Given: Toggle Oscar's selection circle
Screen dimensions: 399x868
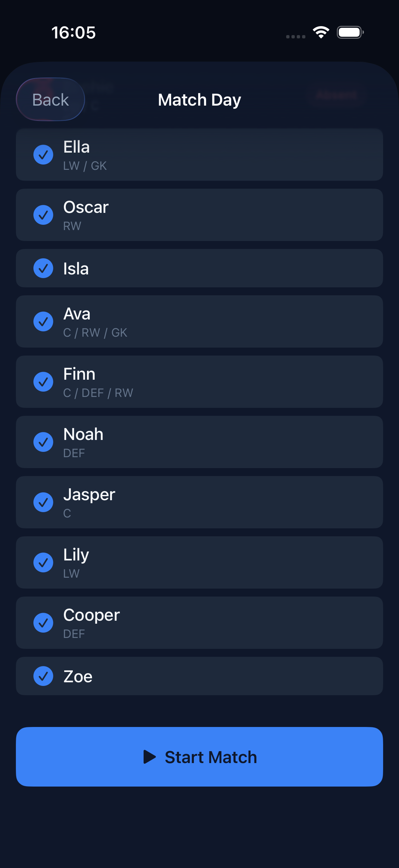Looking at the screenshot, I should point(43,214).
